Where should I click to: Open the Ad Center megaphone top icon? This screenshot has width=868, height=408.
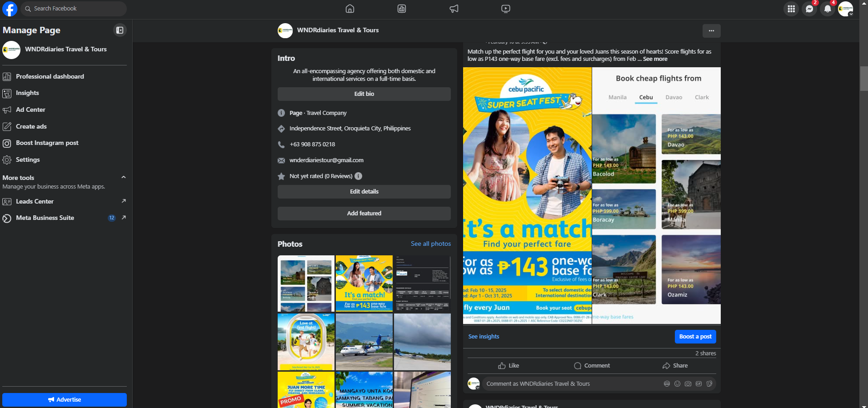point(454,9)
